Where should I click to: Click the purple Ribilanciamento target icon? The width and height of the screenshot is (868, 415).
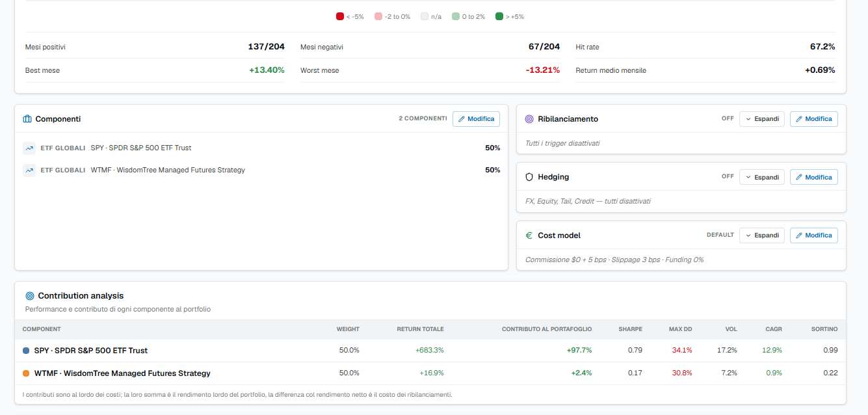coord(529,119)
